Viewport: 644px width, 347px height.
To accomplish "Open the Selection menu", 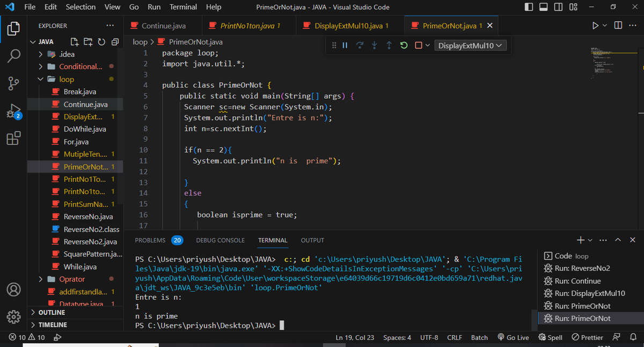I will point(80,7).
